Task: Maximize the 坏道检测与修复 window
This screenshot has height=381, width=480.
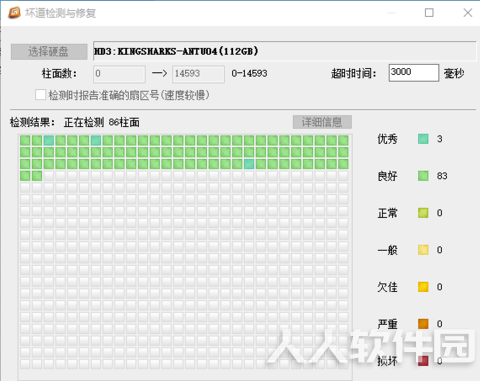Action: point(429,13)
